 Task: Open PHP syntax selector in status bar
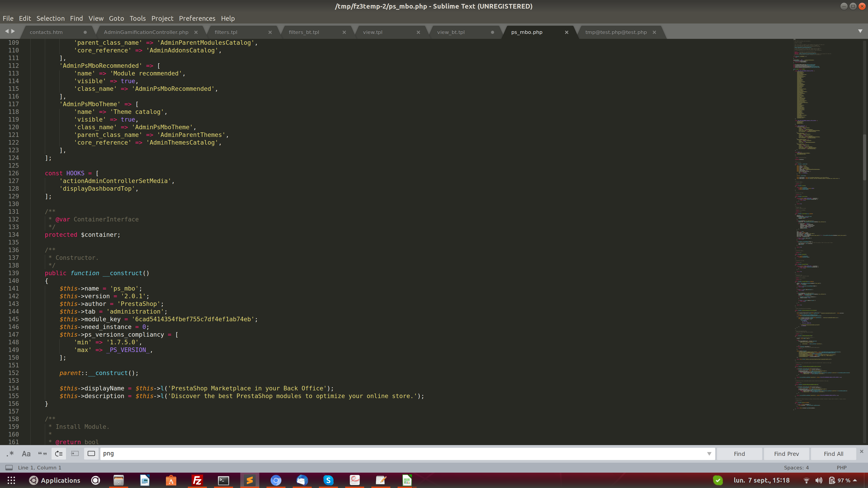[841, 467]
